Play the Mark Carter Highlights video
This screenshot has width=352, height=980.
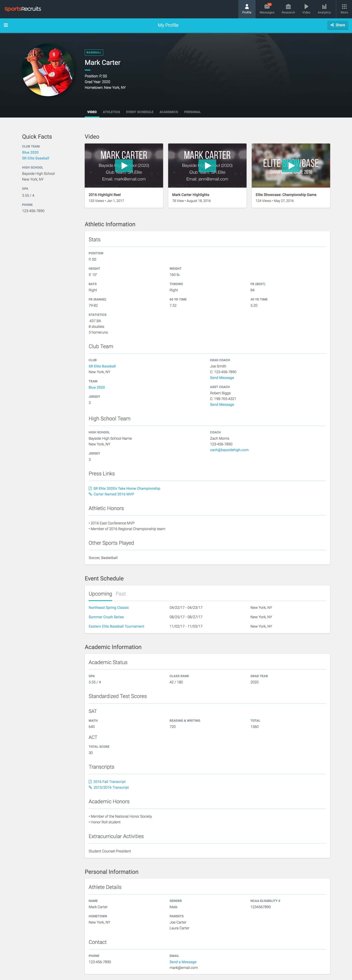(207, 165)
